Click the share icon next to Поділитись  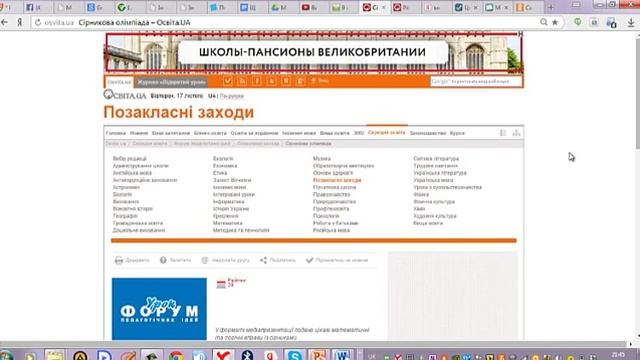(x=263, y=260)
